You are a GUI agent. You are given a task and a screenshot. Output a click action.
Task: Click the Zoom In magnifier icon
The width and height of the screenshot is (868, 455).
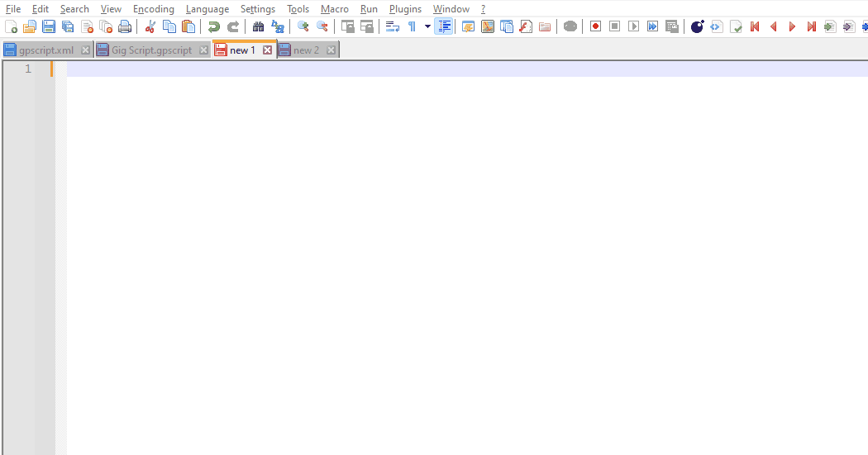coord(303,26)
